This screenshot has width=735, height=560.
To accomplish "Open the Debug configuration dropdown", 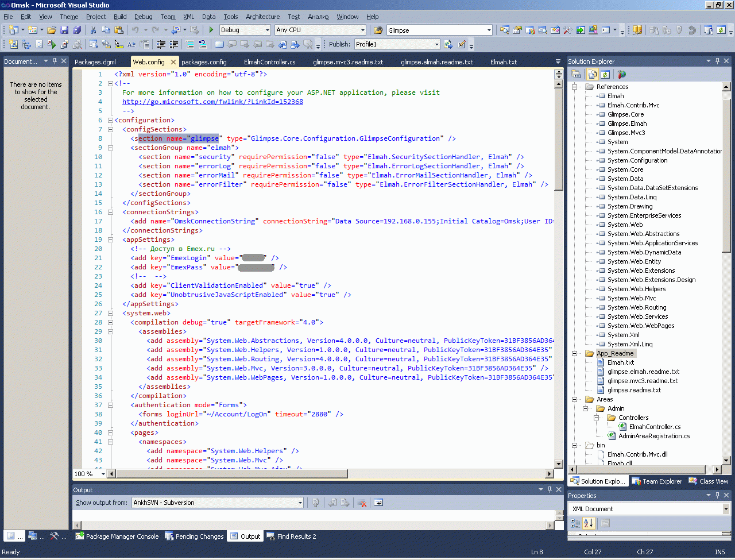I will 268,30.
